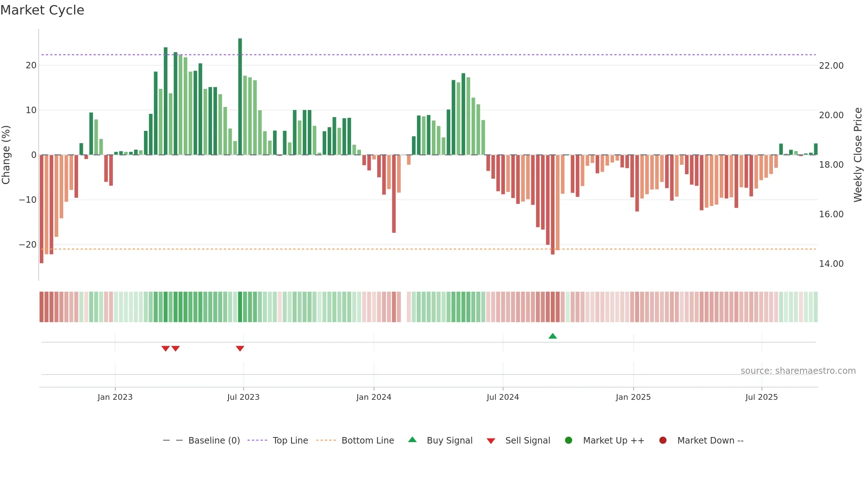The height and width of the screenshot is (488, 868).
Task: Click the 14.00 price axis value
Action: tap(831, 264)
